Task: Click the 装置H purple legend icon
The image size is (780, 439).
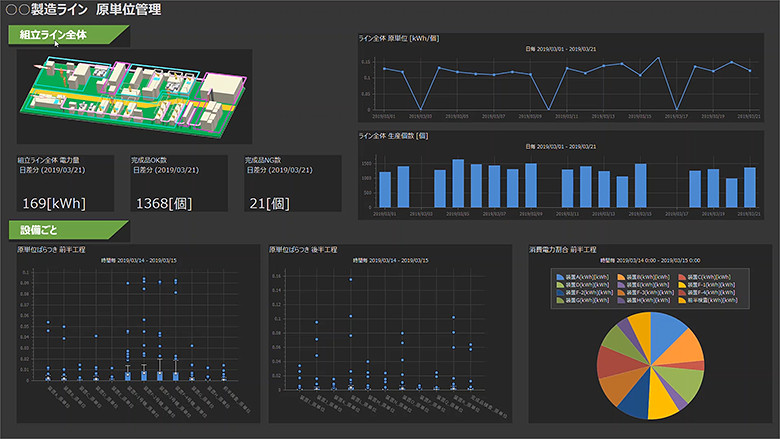Action: coord(621,300)
